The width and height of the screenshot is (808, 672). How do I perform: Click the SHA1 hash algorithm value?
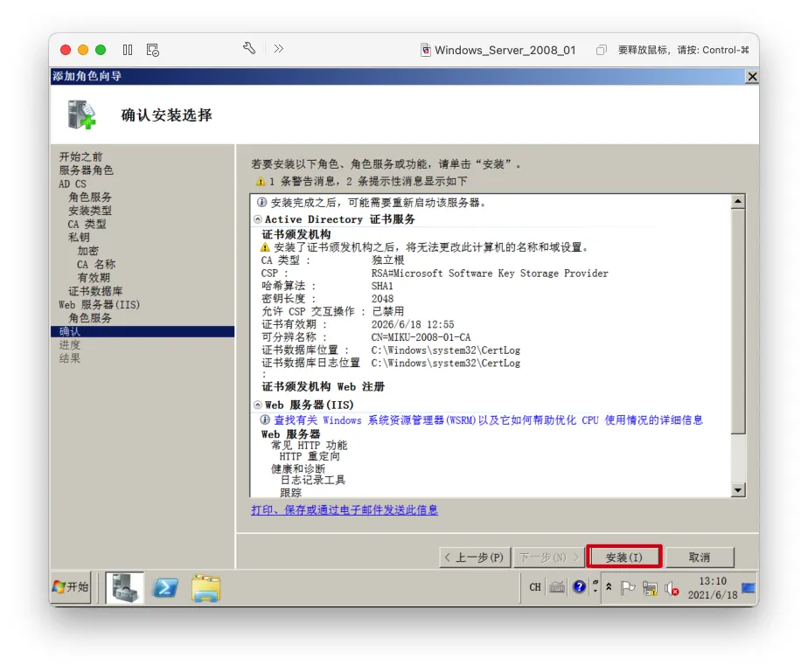point(382,286)
